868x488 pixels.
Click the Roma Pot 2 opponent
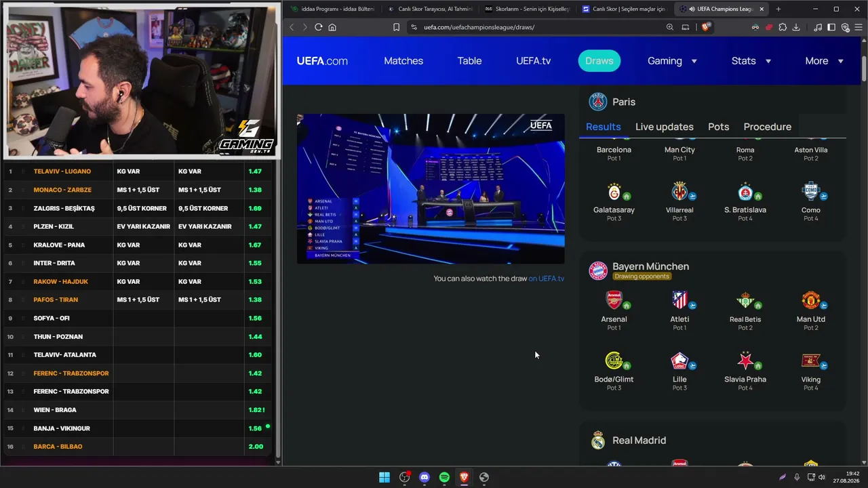click(745, 150)
